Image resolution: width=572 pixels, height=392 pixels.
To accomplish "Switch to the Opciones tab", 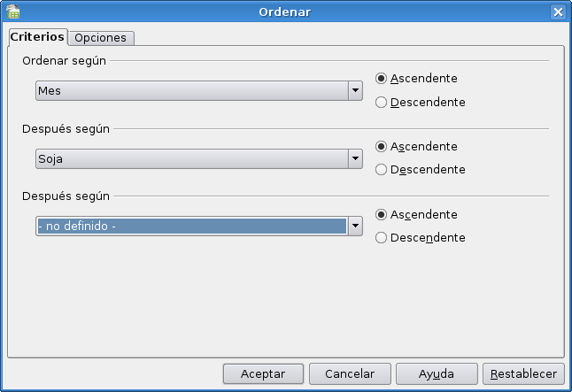I will [102, 38].
